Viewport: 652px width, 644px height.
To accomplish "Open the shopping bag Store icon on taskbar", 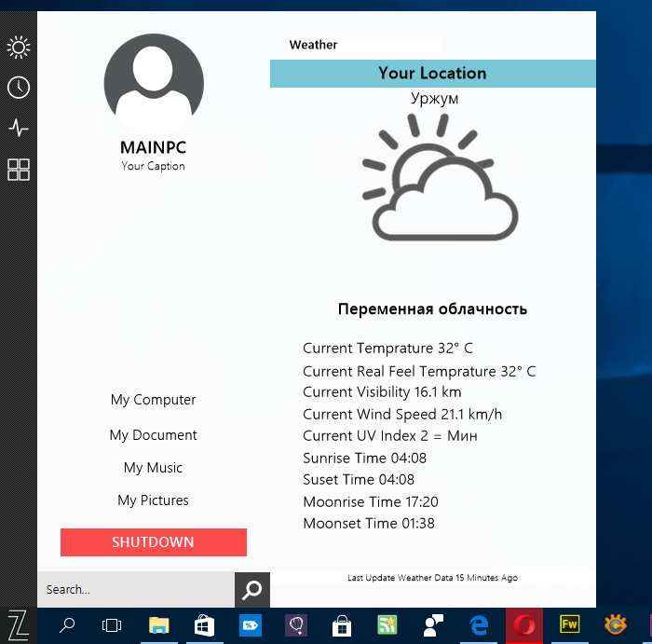I will coord(342,625).
